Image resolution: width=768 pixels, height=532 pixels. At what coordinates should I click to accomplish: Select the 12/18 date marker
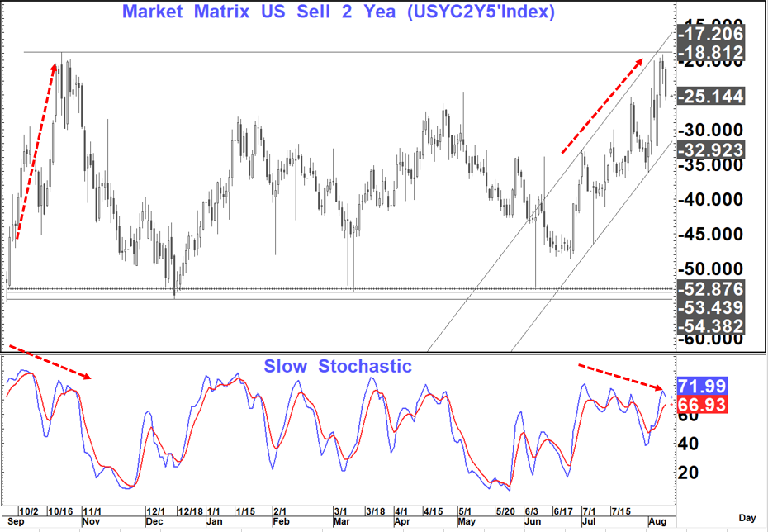tap(191, 511)
